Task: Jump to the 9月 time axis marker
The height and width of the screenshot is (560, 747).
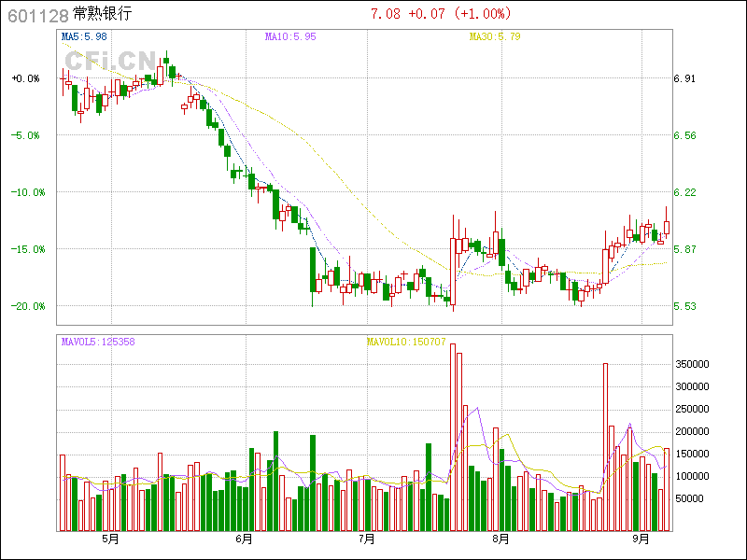Action: pyautogui.click(x=641, y=539)
